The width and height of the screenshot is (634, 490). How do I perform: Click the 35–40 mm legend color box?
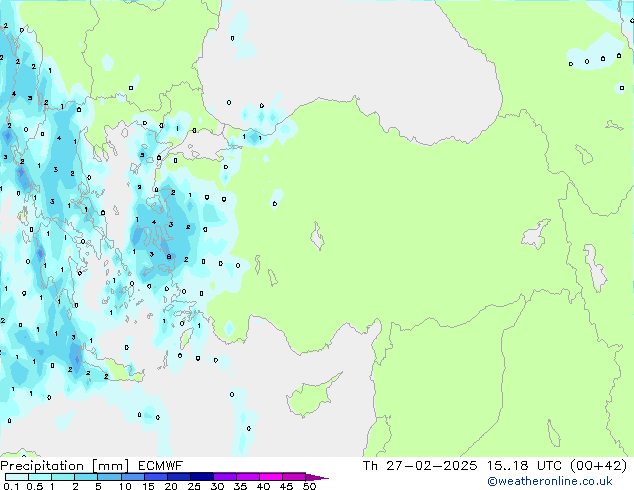pyautogui.click(x=247, y=477)
